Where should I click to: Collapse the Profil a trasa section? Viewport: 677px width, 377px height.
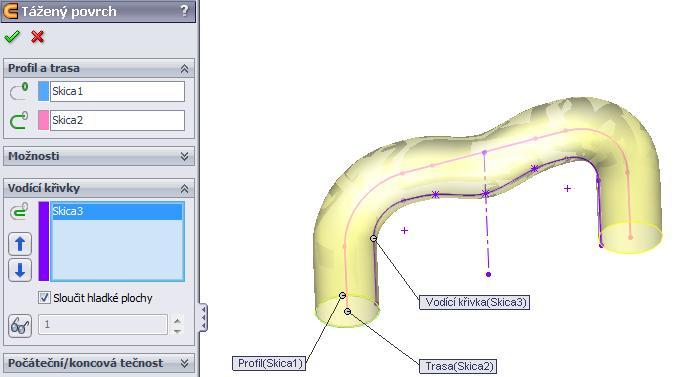[184, 69]
